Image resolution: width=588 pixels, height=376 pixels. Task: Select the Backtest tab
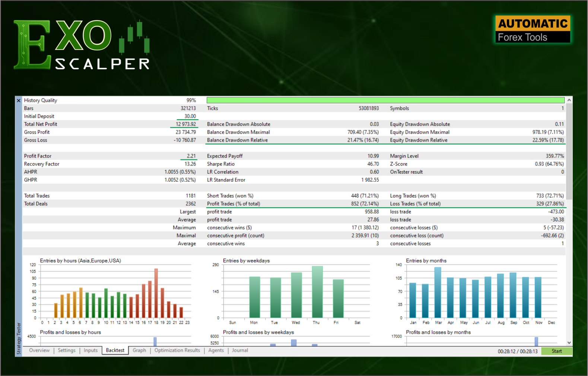tap(115, 350)
